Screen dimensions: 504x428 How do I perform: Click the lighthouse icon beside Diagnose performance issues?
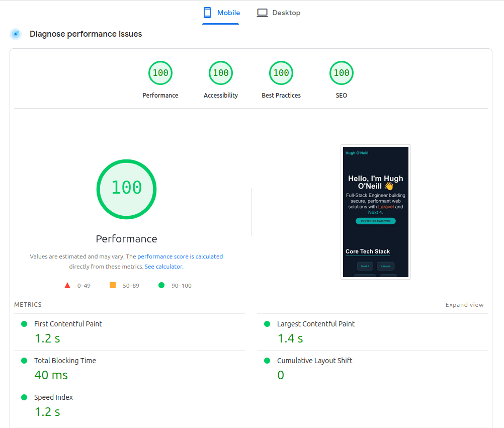(16, 34)
